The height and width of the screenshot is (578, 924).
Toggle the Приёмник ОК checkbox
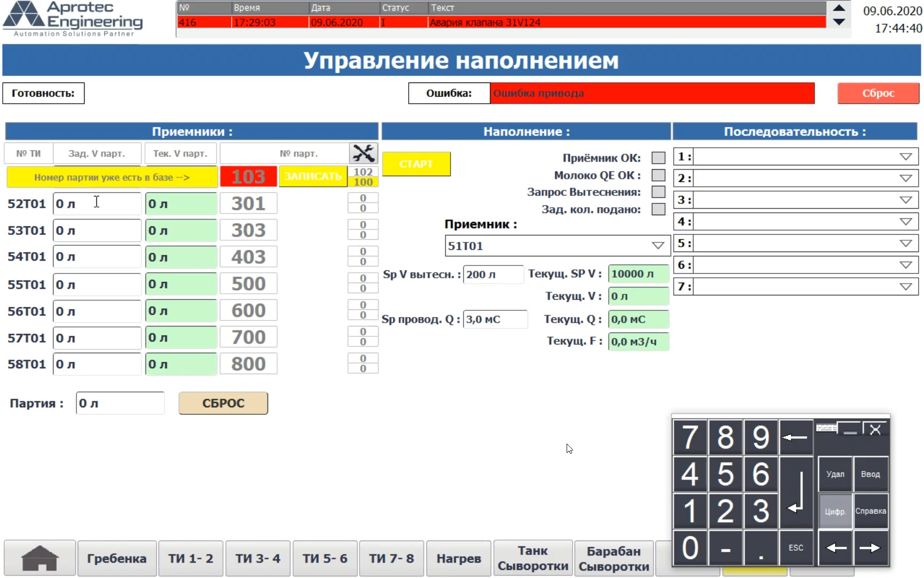tap(657, 157)
